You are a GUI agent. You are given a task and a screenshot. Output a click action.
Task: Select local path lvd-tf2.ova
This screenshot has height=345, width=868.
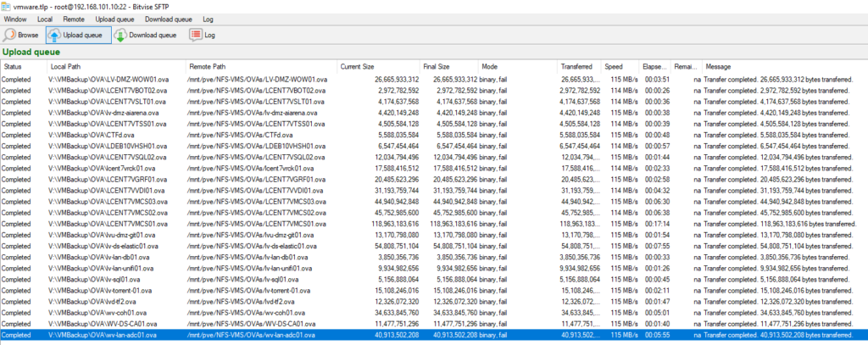click(92, 301)
